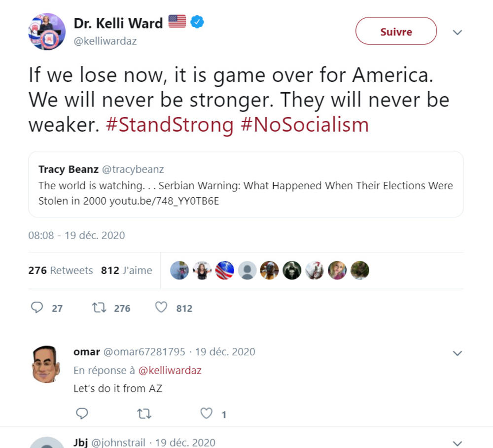Click the Suivre button
Screen dimensions: 493x448
click(x=396, y=31)
